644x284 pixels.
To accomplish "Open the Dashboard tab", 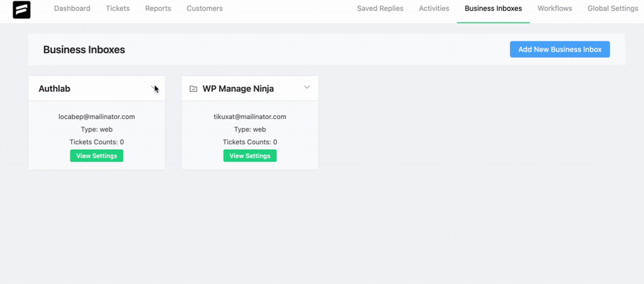I will [72, 8].
